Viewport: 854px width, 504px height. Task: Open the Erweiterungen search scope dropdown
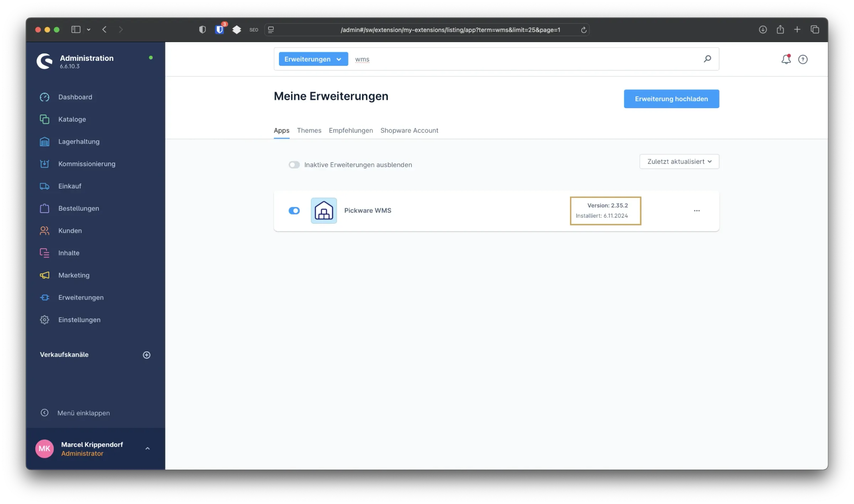pos(313,59)
